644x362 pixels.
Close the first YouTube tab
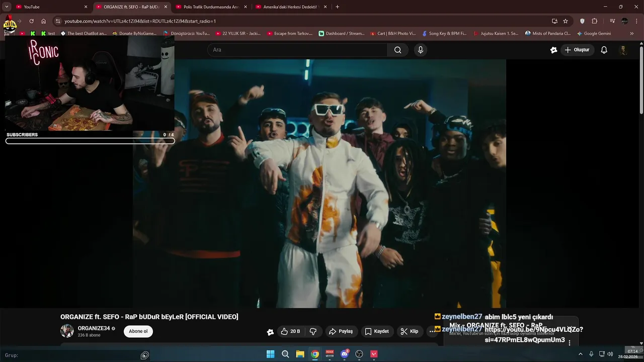pos(86,7)
